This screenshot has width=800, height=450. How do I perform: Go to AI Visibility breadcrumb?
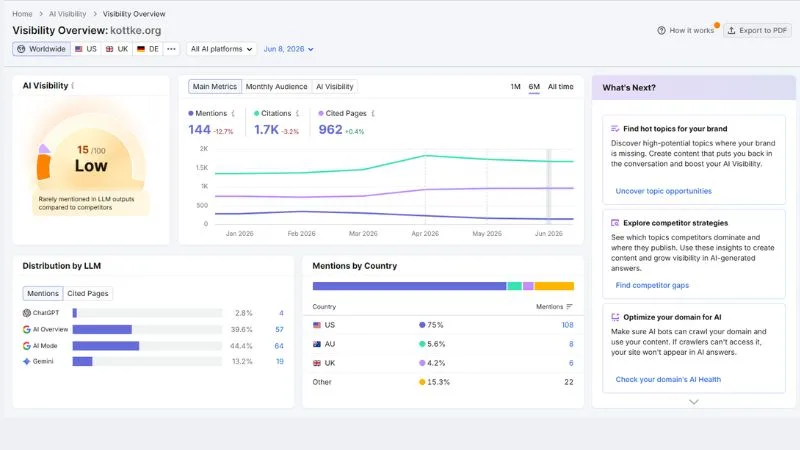pyautogui.click(x=67, y=14)
